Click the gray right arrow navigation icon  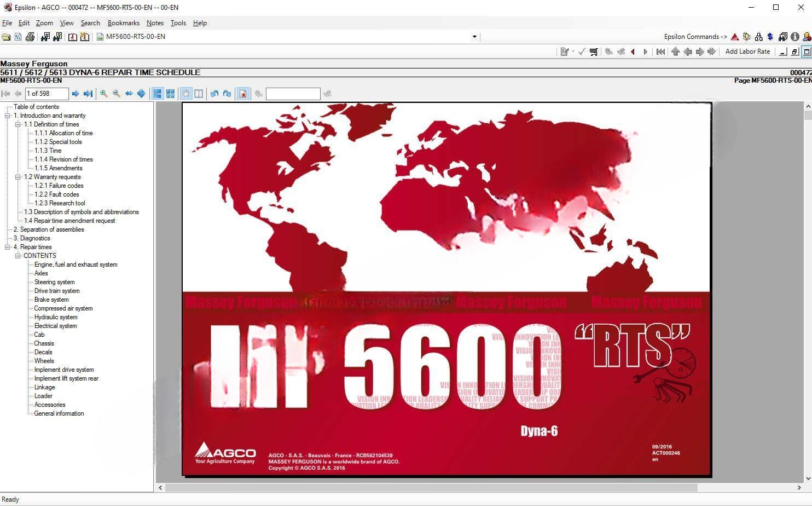[x=699, y=51]
